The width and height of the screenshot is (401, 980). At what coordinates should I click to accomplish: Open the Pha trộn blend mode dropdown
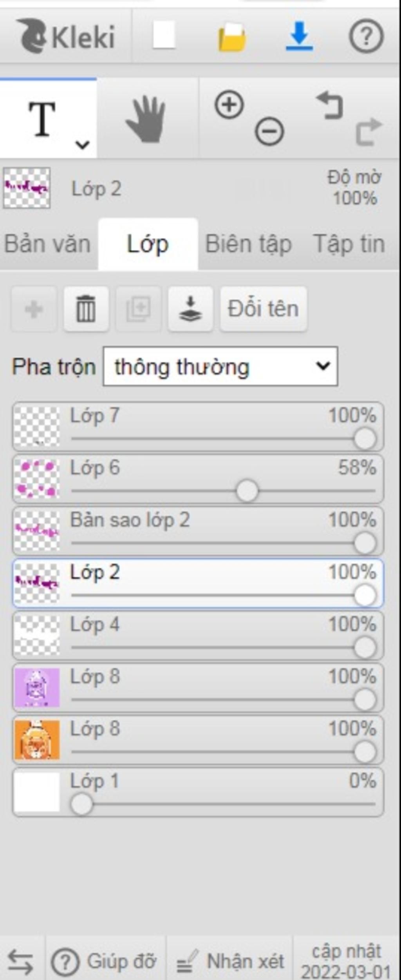click(220, 366)
